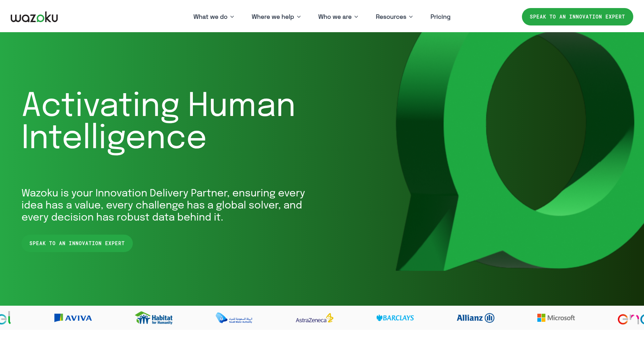Screen dimensions: 644x362
Task: Select Pricing in the navigation bar
Action: tap(440, 17)
